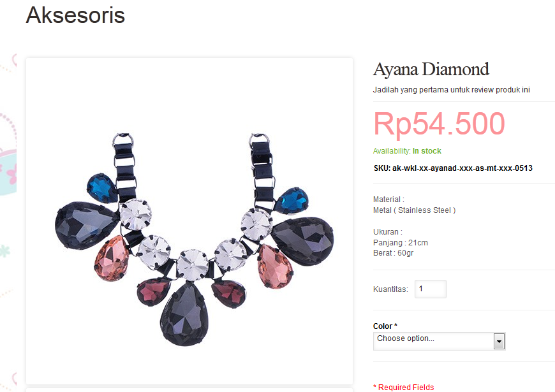This screenshot has height=392, width=555.
Task: Click the red "* Required Fields" note
Action: point(404,387)
